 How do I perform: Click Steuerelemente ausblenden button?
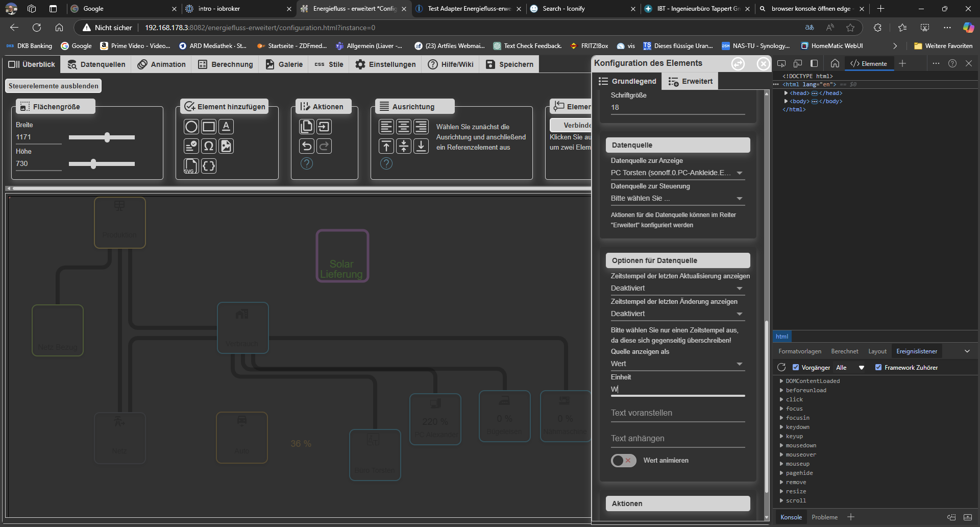[x=53, y=86]
